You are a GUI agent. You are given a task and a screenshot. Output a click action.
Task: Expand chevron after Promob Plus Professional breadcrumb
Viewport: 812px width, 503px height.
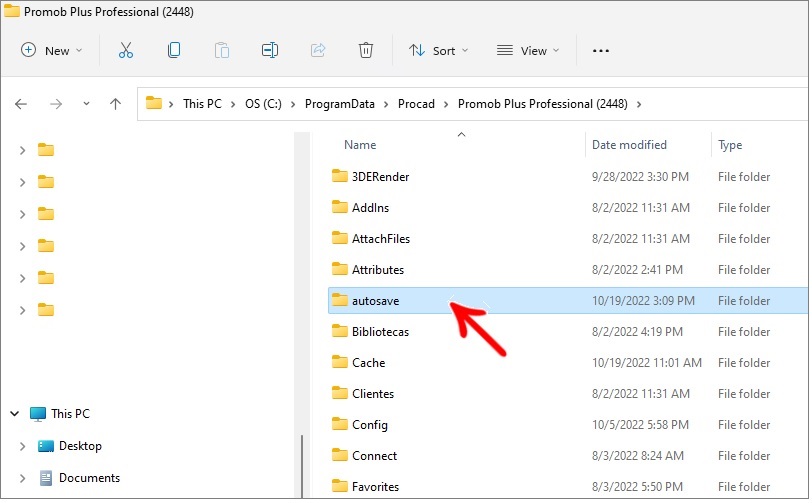coord(639,105)
